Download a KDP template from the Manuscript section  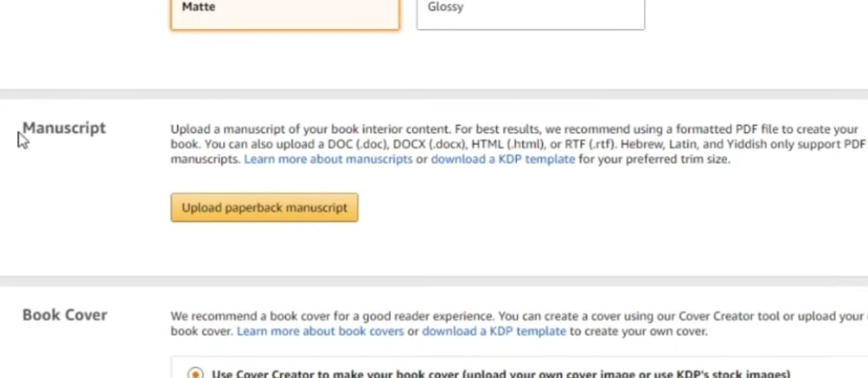[502, 159]
